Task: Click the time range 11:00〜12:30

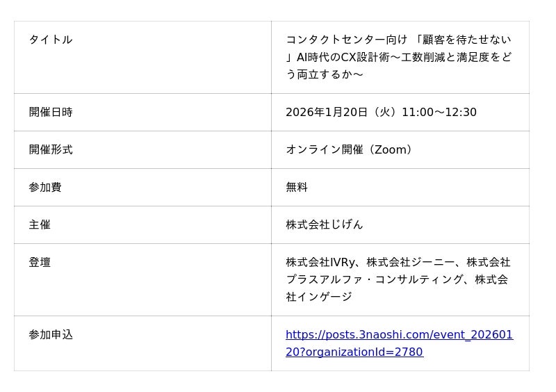Action: [x=439, y=113]
